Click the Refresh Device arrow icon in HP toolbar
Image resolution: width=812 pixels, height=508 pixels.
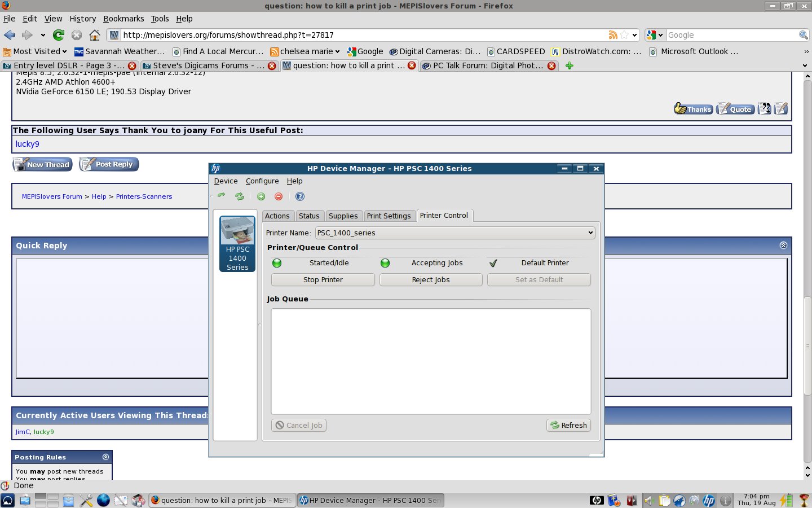(x=222, y=196)
